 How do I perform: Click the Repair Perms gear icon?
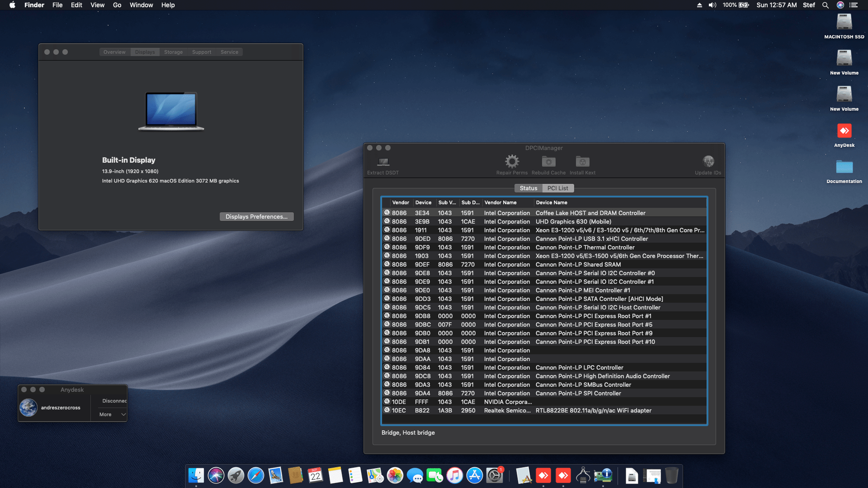[512, 161]
